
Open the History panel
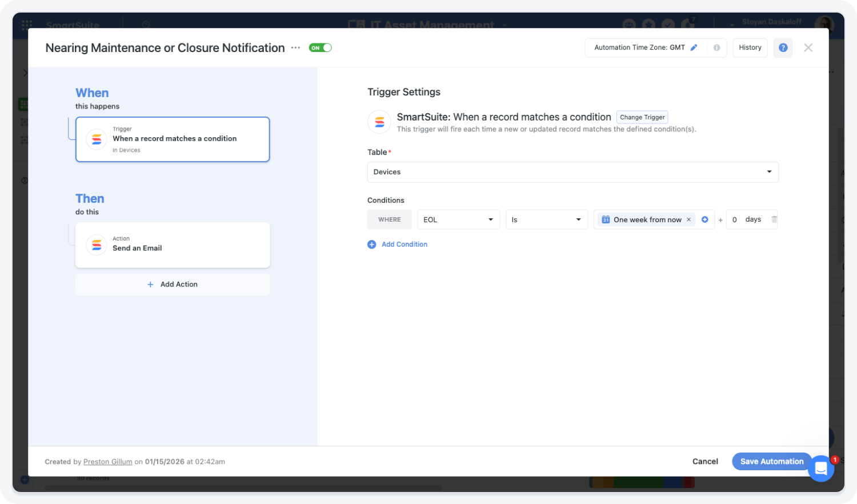(x=750, y=47)
